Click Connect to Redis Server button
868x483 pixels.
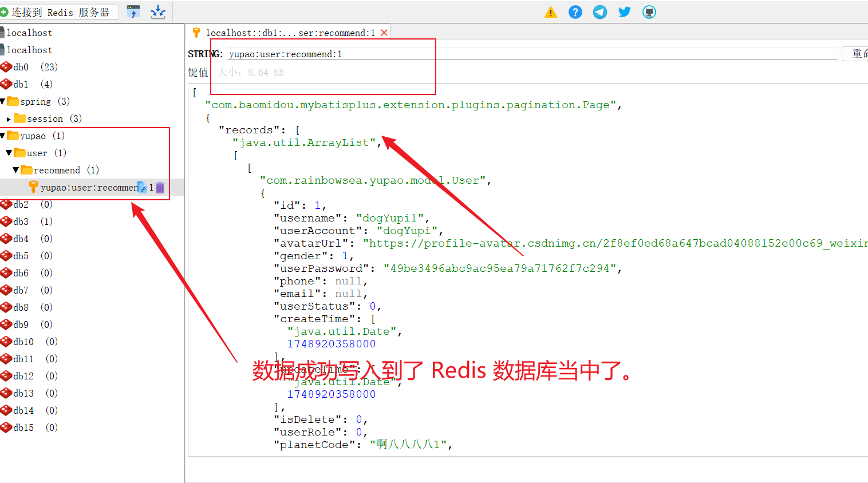[x=58, y=12]
